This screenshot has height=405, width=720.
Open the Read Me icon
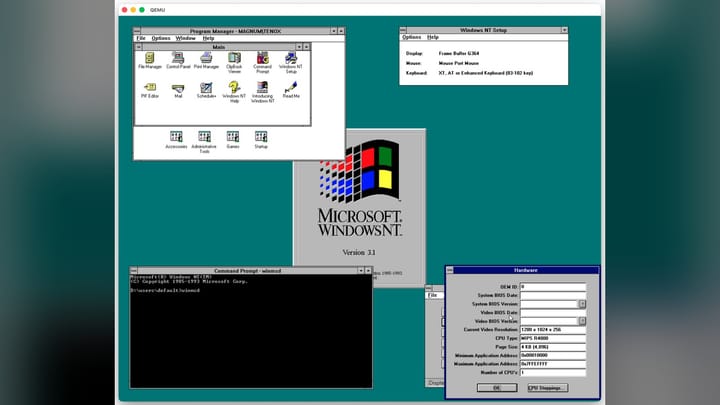pos(291,90)
